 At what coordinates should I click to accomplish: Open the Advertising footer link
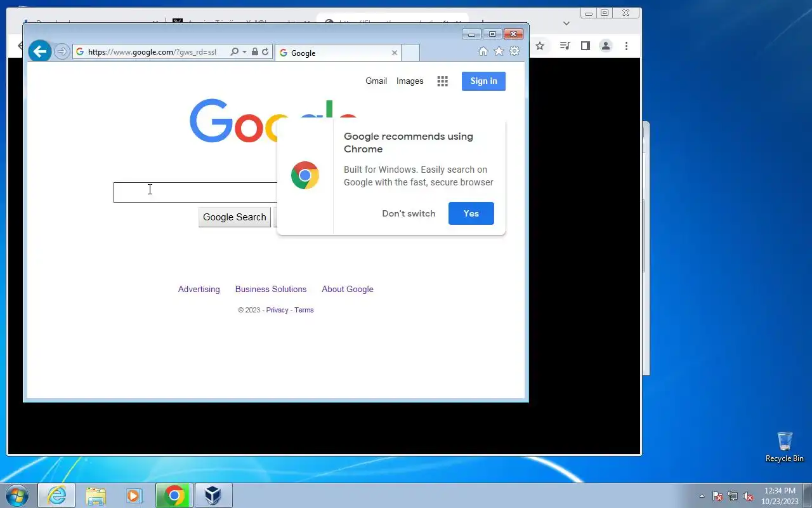(x=199, y=289)
